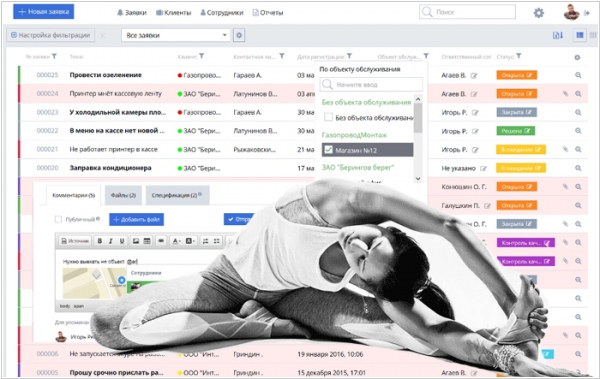The image size is (600, 379).
Task: Open map thumbnail in comment editor
Action: (x=94, y=283)
